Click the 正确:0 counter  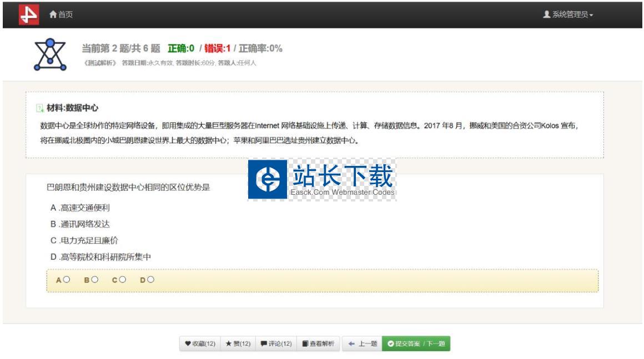click(x=181, y=48)
